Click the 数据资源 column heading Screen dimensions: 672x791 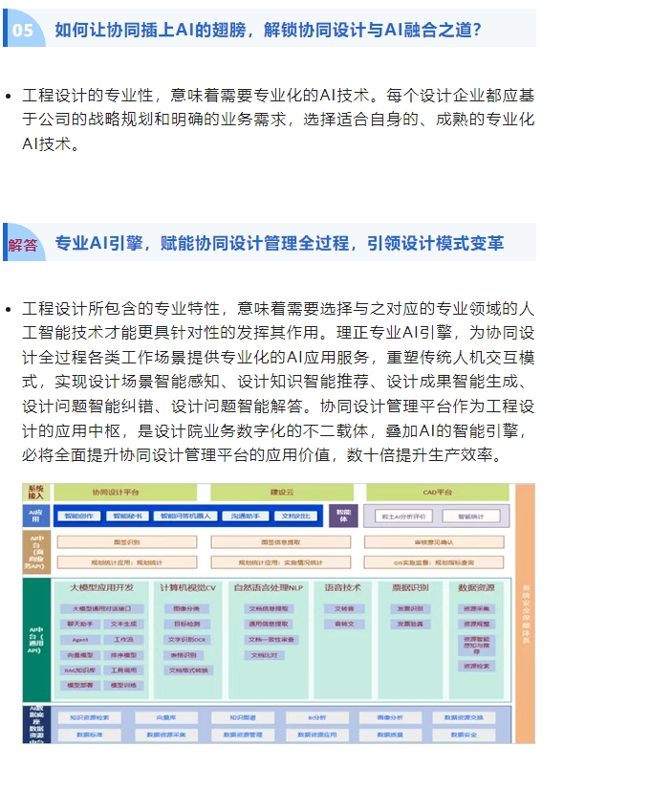[x=477, y=586]
